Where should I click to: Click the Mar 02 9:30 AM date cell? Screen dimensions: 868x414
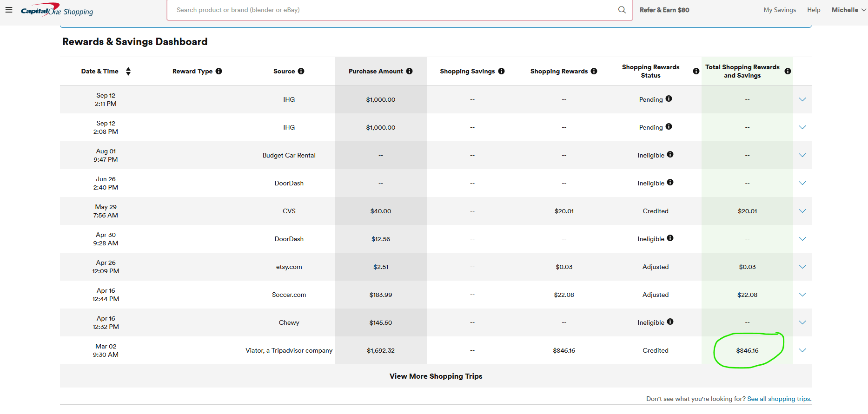[x=106, y=350]
